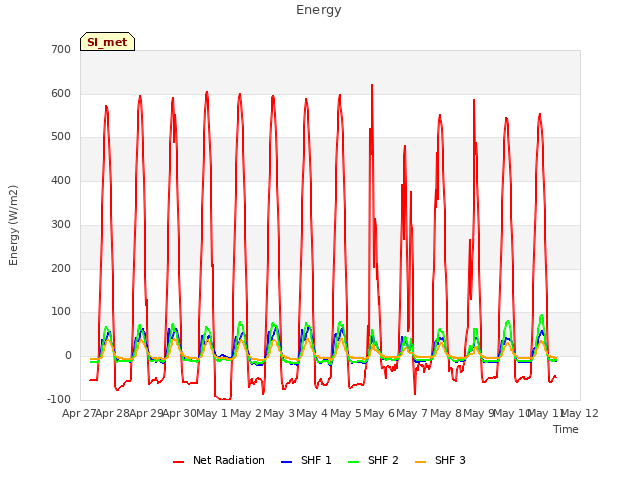Click the green SHF 2 legend swatch
Screen dimensions: 640x480
coord(353,462)
